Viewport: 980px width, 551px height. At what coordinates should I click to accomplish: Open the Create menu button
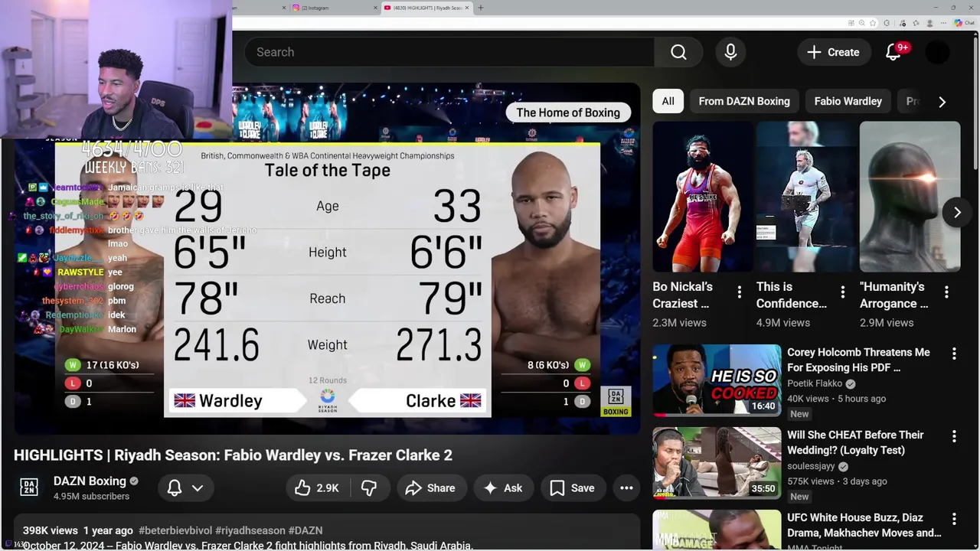[833, 52]
